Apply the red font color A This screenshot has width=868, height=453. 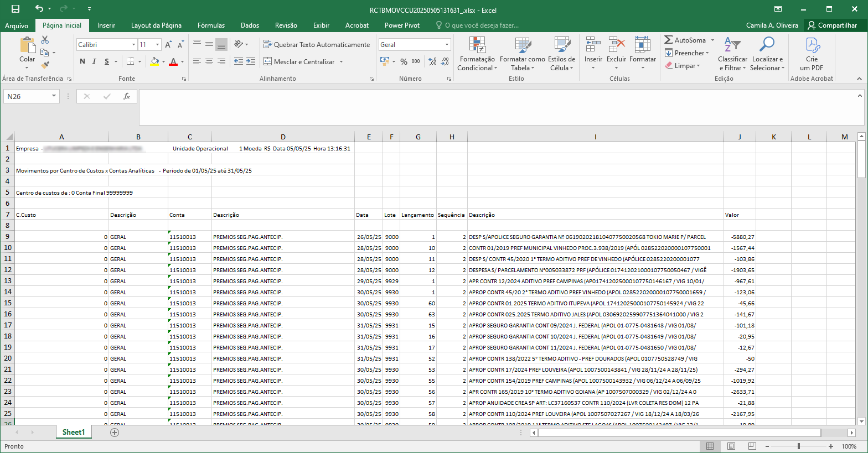point(173,61)
